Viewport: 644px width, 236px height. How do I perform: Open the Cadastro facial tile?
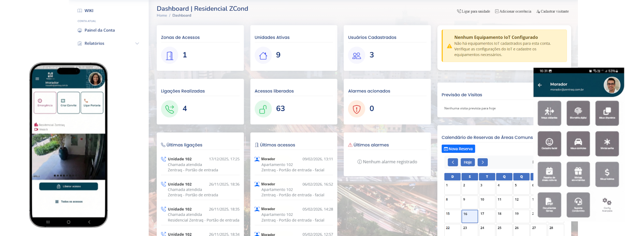(549, 143)
